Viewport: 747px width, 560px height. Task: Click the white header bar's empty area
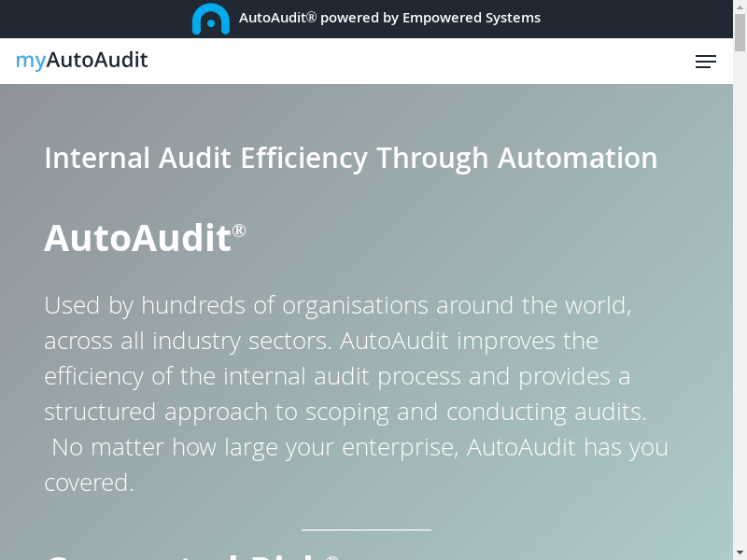(420, 62)
